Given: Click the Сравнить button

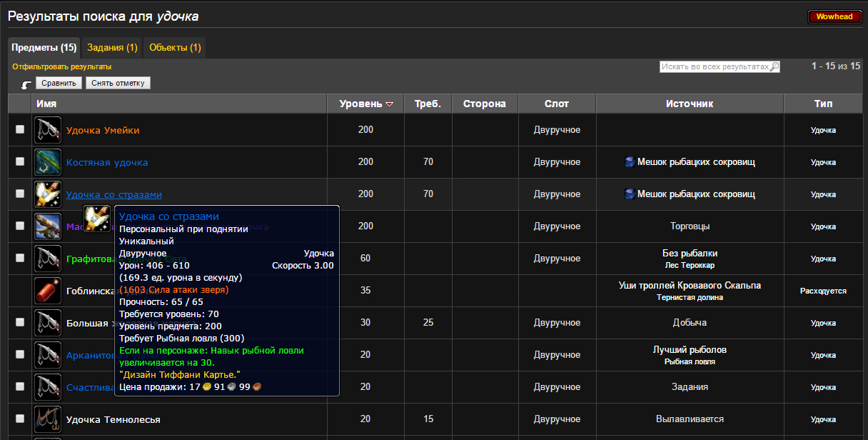Looking at the screenshot, I should (59, 83).
